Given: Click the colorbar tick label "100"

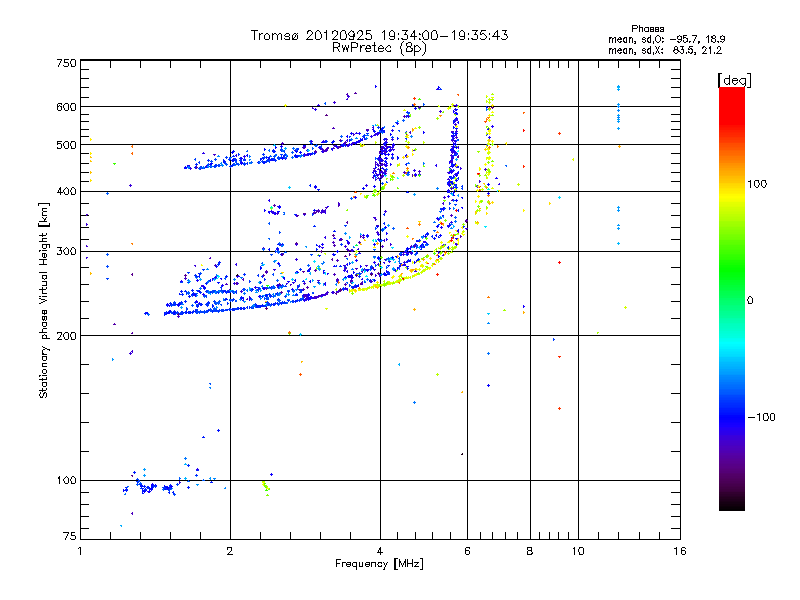Looking at the screenshot, I should tap(757, 184).
